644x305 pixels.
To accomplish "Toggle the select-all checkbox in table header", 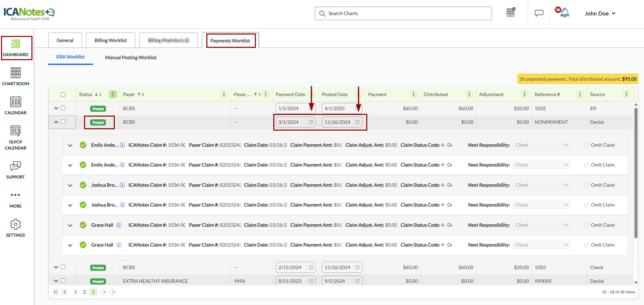I will 63,95.
